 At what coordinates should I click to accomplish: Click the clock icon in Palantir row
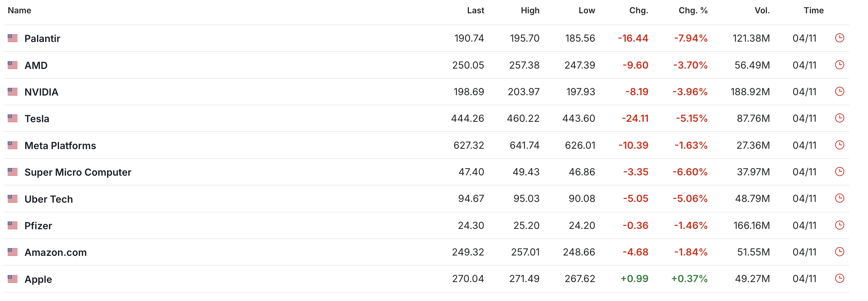(x=839, y=38)
